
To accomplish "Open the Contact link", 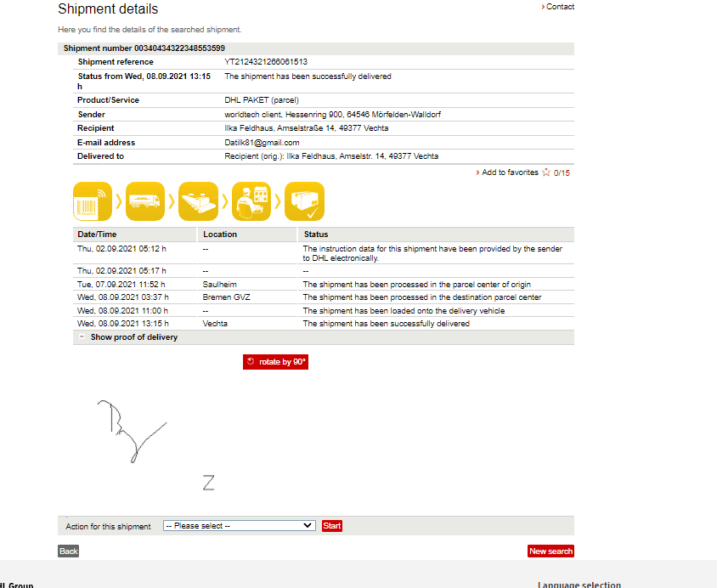I will click(560, 7).
